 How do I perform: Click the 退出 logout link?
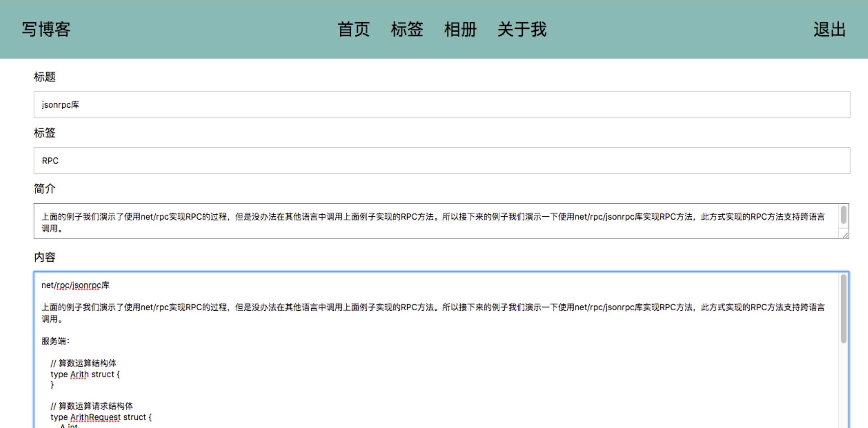click(x=829, y=29)
